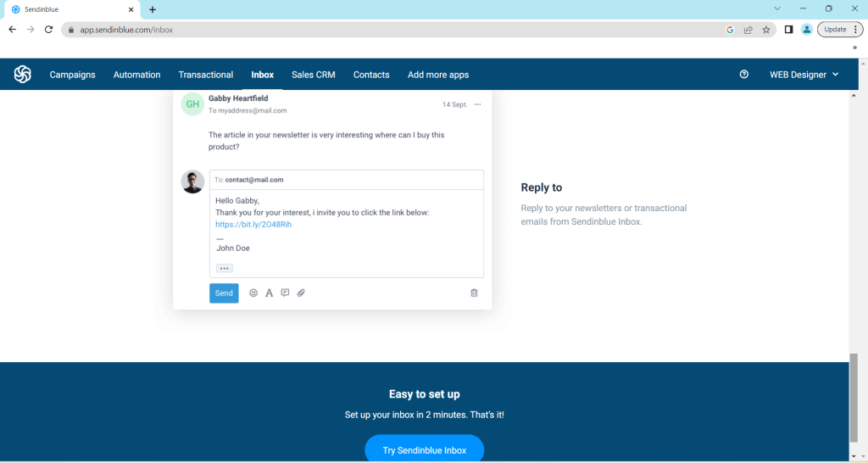The image size is (868, 463).
Task: Click the saved replies message icon
Action: [x=285, y=293]
